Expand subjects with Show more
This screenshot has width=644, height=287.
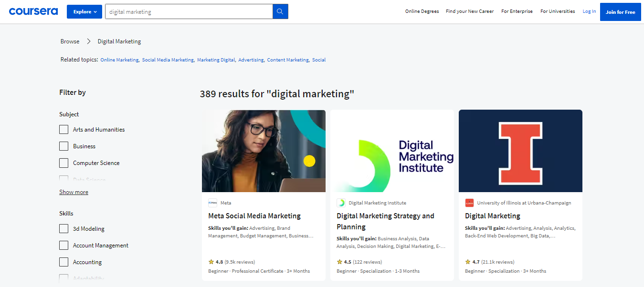coord(74,192)
